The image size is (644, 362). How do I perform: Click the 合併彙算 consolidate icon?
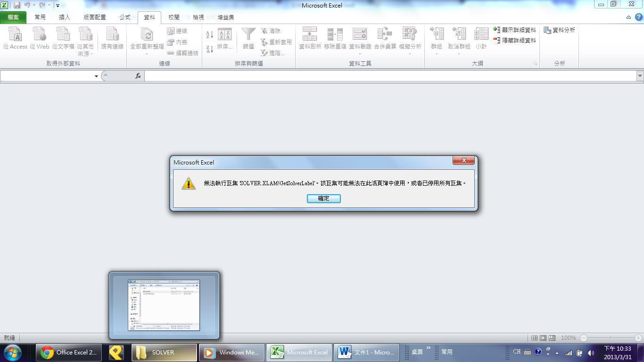[x=385, y=38]
